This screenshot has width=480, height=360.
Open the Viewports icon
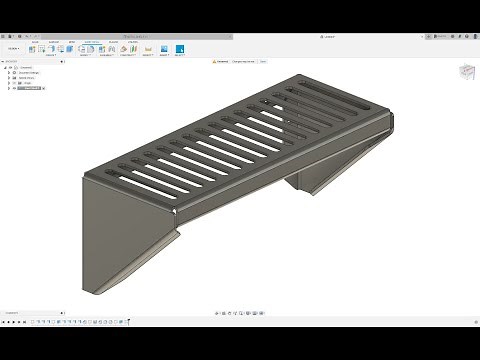[x=262, y=313]
